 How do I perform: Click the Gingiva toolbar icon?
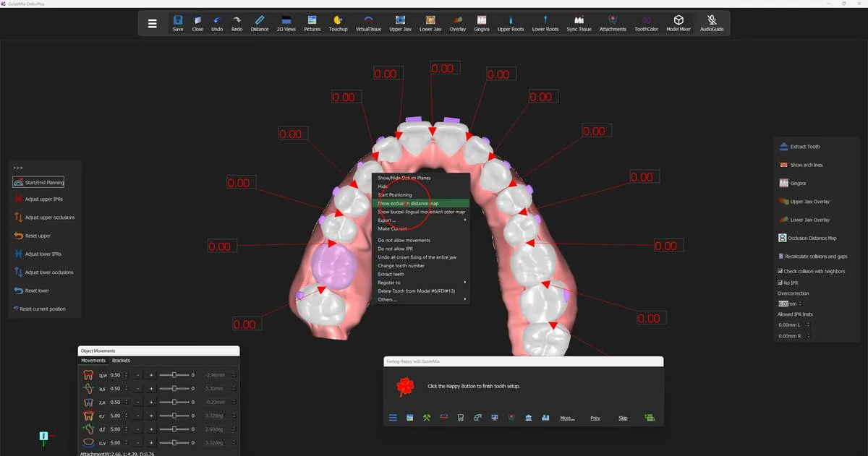(x=481, y=23)
